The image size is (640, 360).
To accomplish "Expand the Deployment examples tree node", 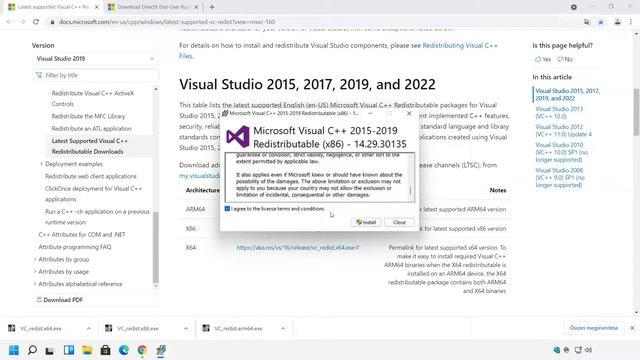I will [42, 164].
